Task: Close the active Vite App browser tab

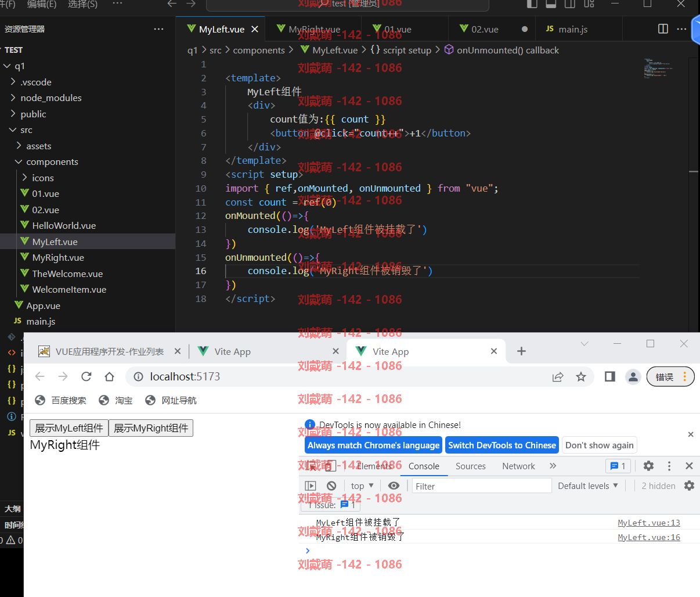Action: tap(494, 351)
